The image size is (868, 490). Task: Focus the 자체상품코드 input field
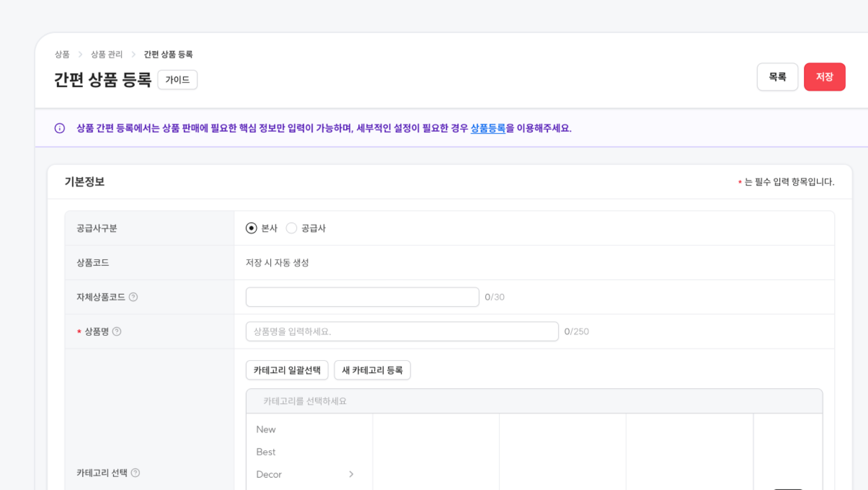pos(363,297)
